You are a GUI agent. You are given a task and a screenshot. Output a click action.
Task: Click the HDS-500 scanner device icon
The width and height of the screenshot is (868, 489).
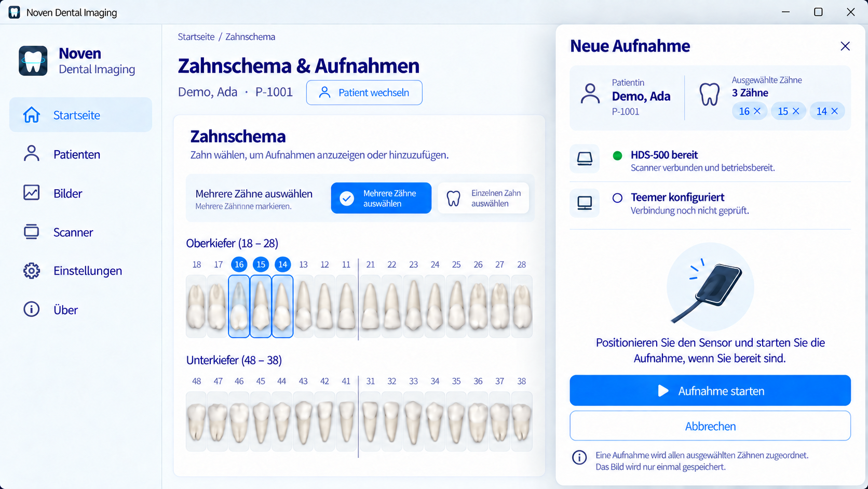click(585, 158)
